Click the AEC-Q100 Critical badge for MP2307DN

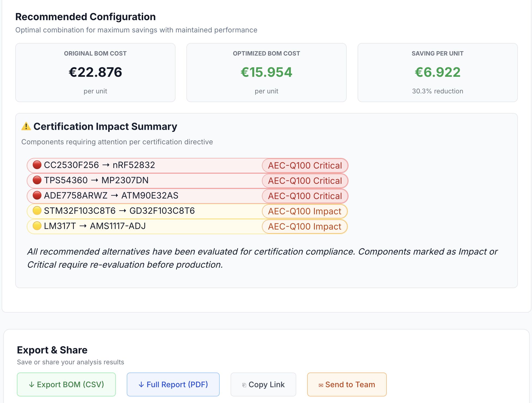coord(305,181)
